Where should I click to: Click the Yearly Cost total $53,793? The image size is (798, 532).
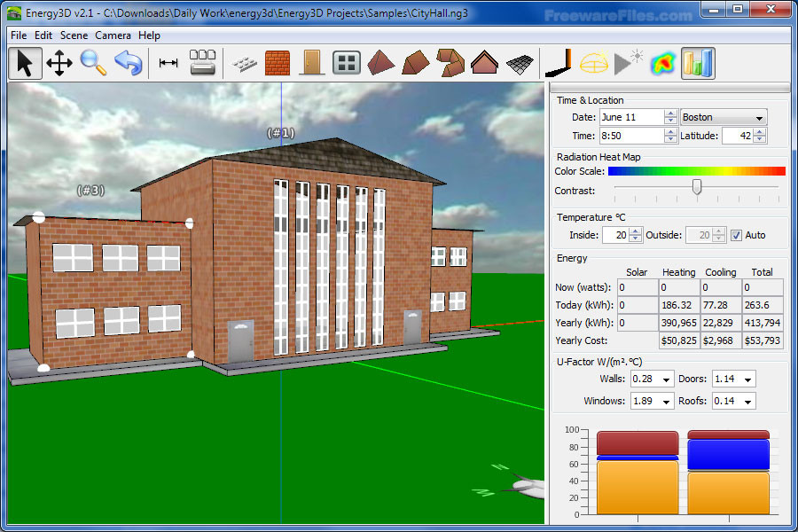763,340
